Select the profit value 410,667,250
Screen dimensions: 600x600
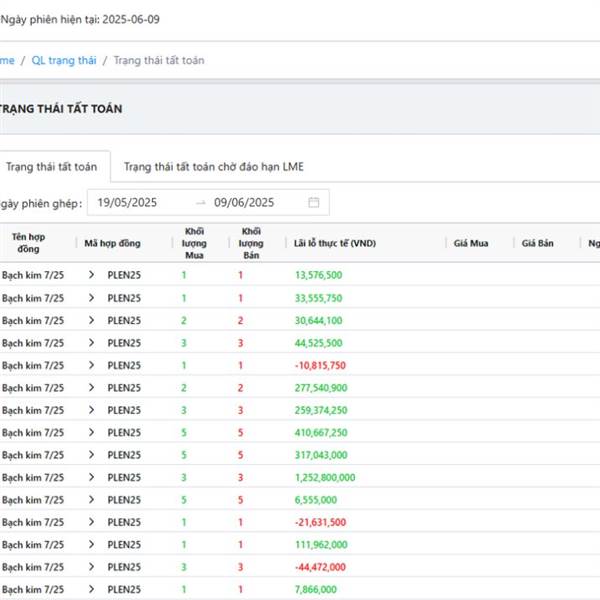coord(321,432)
